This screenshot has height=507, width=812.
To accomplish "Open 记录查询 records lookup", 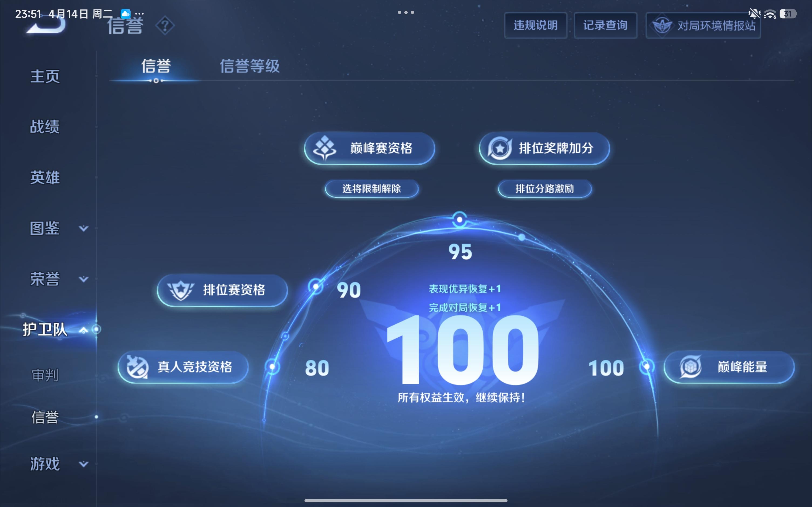I will [x=605, y=25].
